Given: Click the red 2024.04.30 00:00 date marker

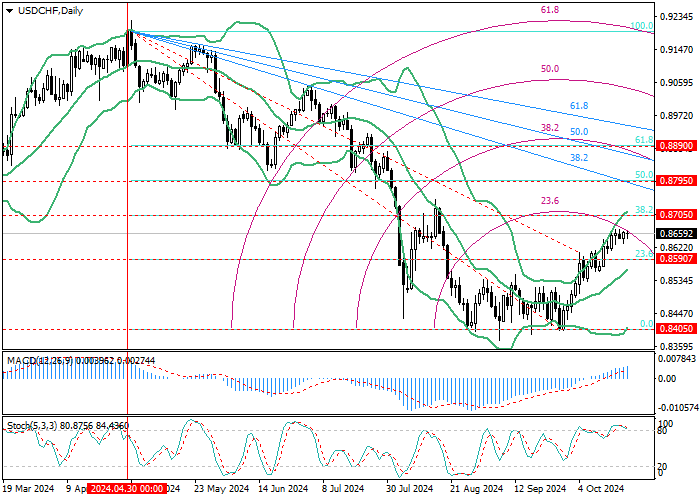Looking at the screenshot, I should pyautogui.click(x=127, y=489).
